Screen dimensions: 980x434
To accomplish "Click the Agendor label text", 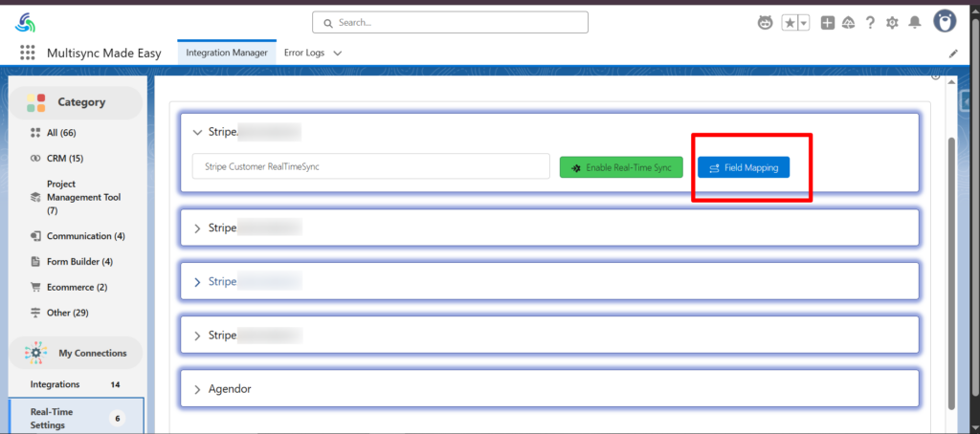I will coord(230,389).
